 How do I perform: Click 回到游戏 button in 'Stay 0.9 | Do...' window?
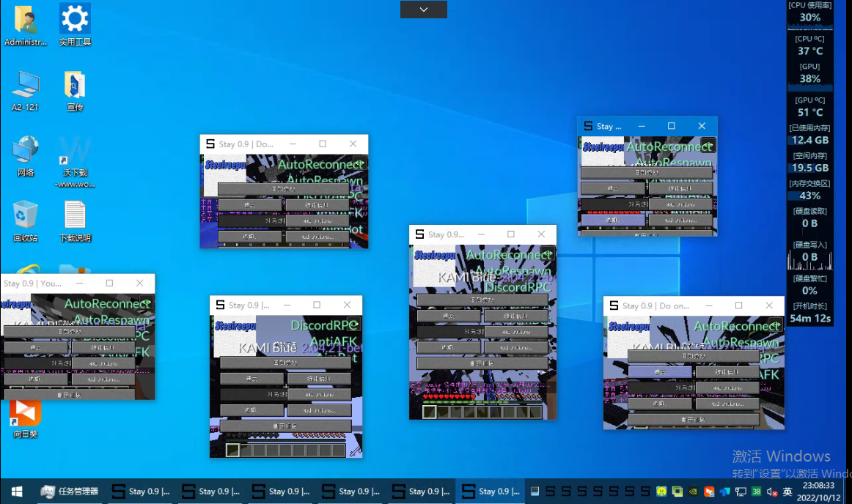pos(284,189)
